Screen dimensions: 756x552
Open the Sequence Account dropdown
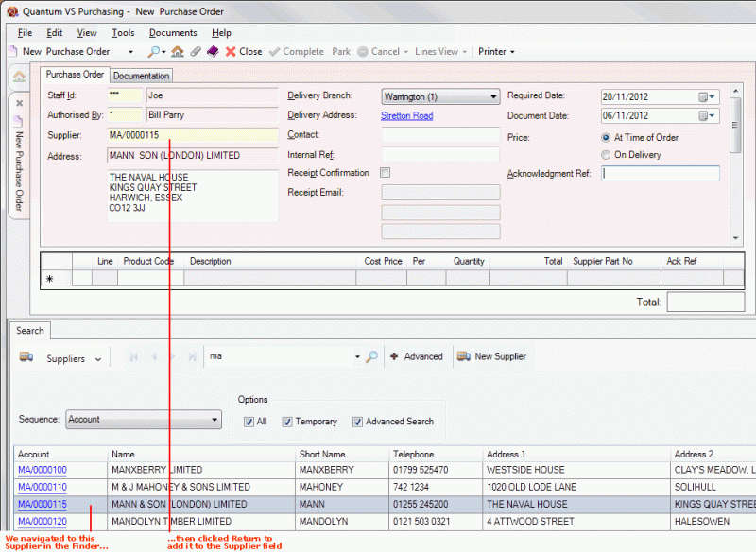215,419
